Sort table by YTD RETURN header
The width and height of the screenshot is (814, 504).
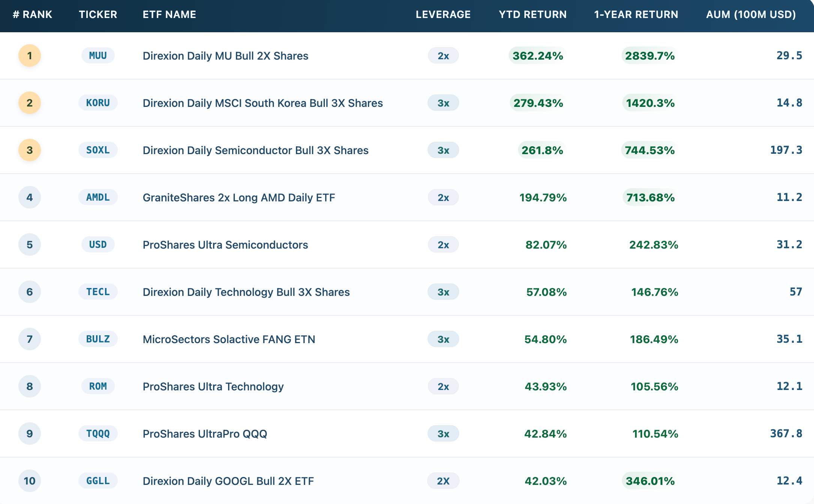click(x=533, y=14)
